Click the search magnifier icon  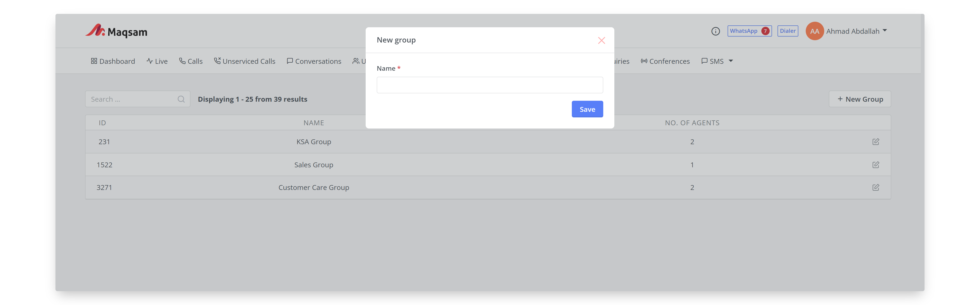[x=181, y=99]
